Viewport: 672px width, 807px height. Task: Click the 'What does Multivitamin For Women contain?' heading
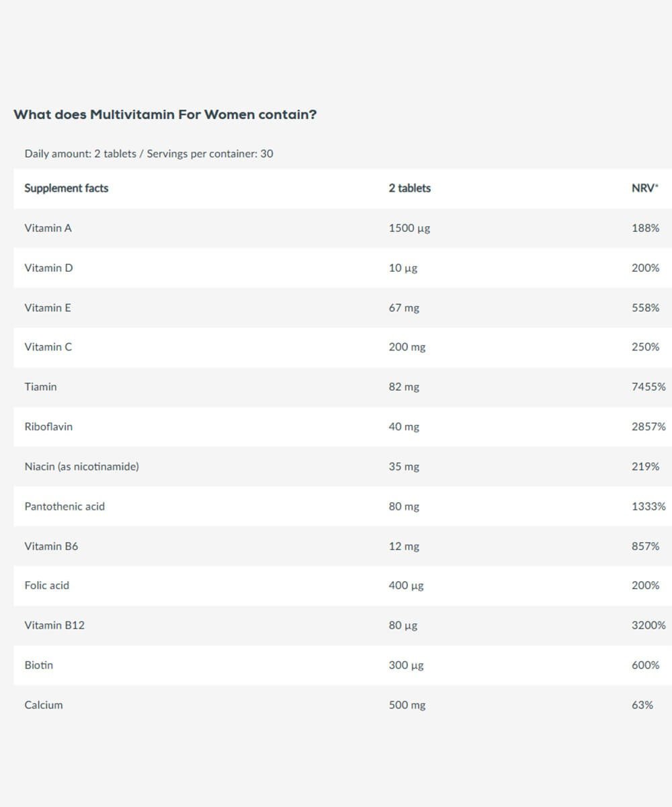pos(165,114)
